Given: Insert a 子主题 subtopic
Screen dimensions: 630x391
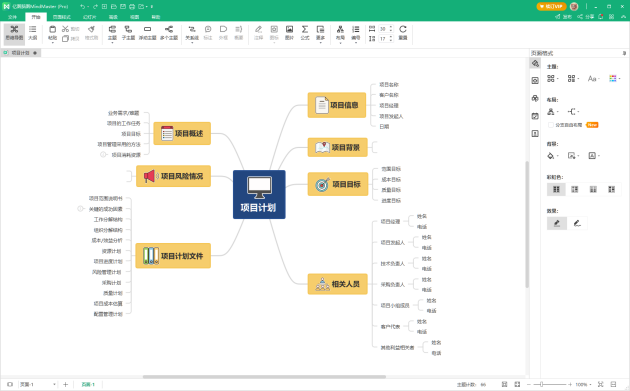Looking at the screenshot, I should (x=128, y=33).
